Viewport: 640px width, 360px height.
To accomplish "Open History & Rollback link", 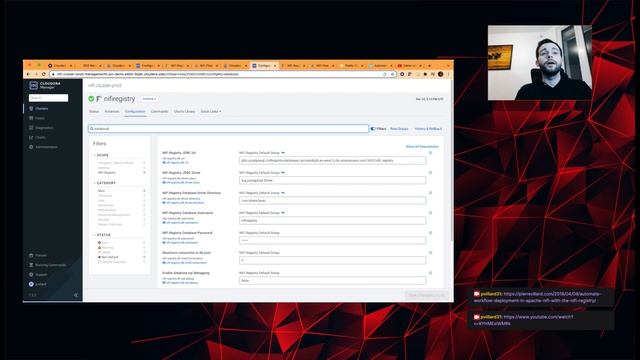I will tap(428, 129).
